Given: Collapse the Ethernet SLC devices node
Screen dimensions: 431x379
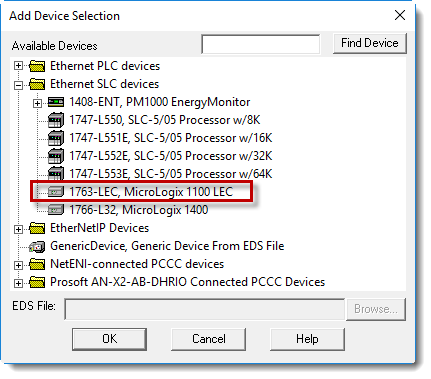Looking at the screenshot, I should click(x=18, y=85).
